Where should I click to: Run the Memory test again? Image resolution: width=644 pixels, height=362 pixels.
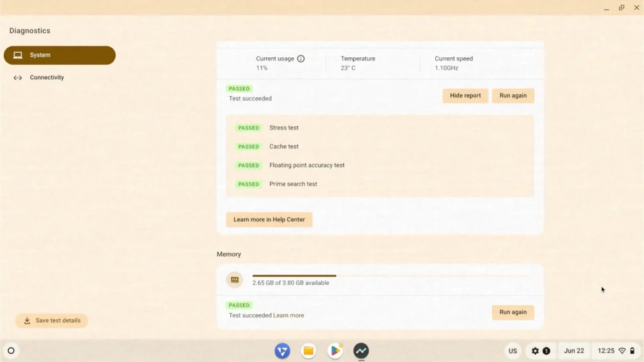[513, 312]
